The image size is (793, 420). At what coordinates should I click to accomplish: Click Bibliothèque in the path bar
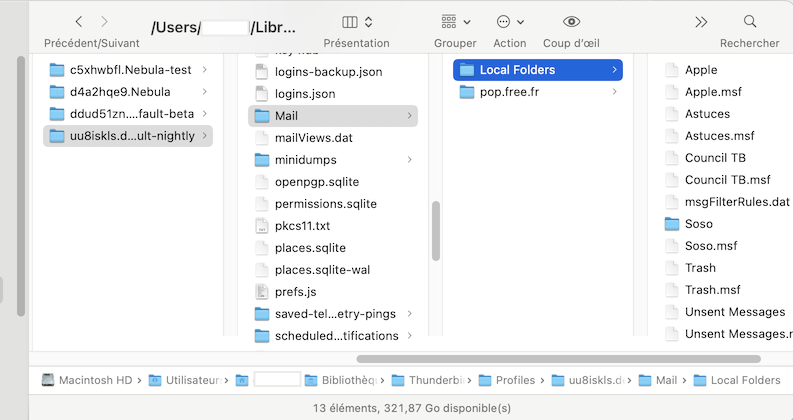341,380
